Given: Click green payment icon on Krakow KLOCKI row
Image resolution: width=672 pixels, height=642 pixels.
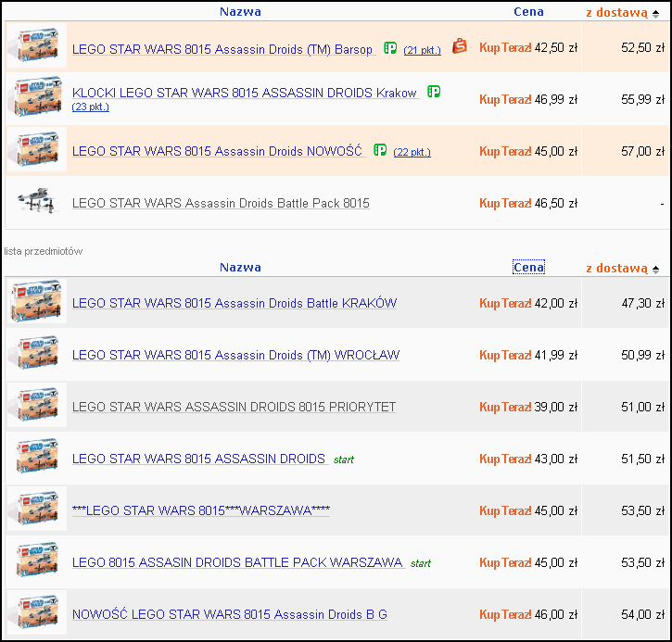Looking at the screenshot, I should click(434, 91).
